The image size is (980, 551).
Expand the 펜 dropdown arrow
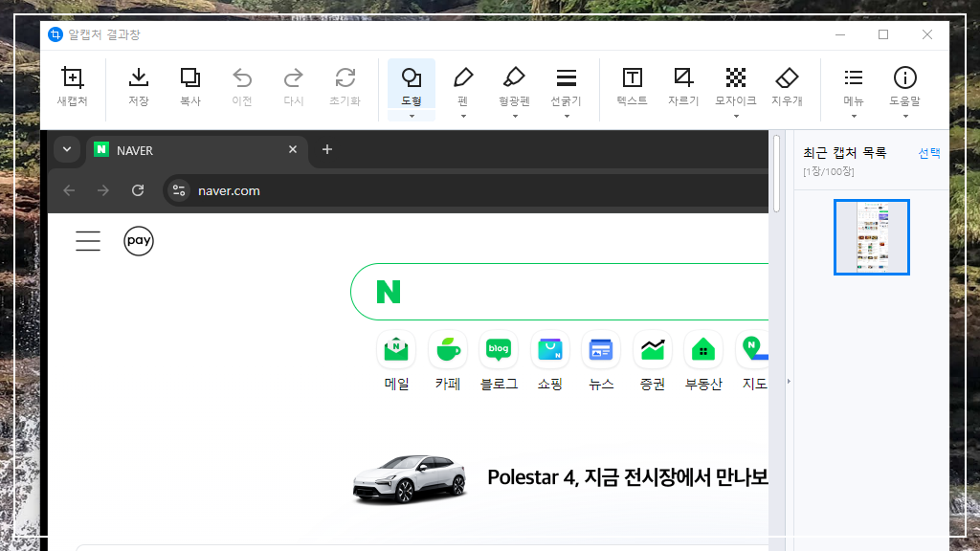click(463, 116)
